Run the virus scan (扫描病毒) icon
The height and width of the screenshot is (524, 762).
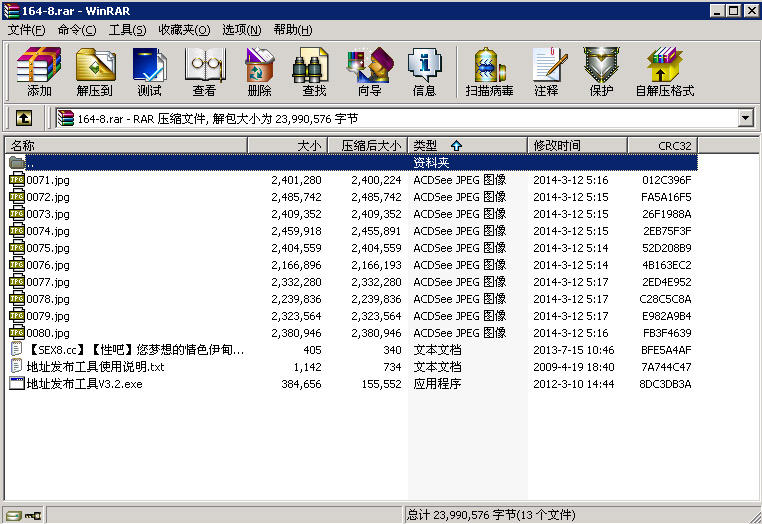(489, 71)
